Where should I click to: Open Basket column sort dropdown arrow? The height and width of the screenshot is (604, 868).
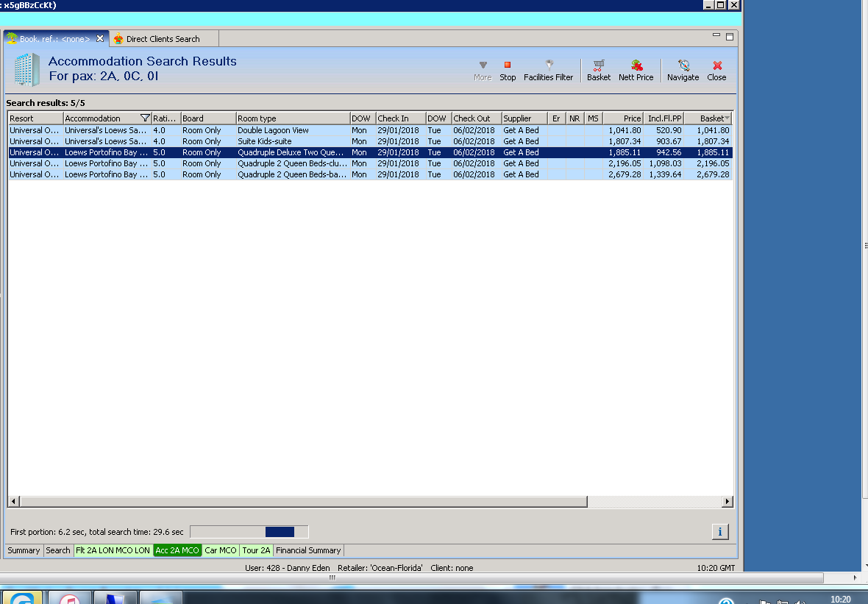point(727,118)
